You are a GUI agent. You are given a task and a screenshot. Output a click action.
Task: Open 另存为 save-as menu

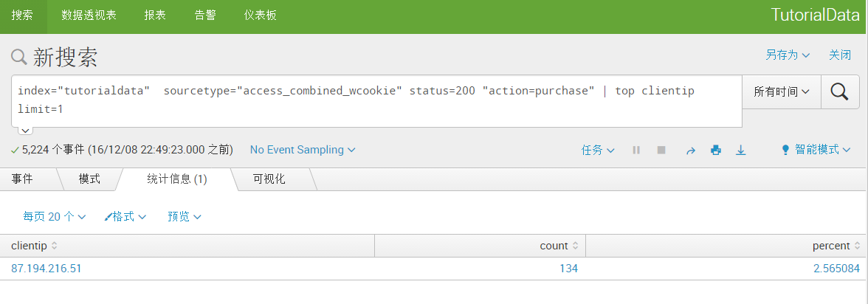(x=788, y=55)
